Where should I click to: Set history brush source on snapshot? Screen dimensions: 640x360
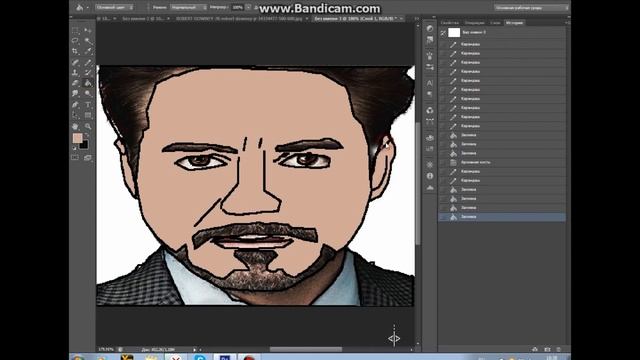(x=443, y=33)
